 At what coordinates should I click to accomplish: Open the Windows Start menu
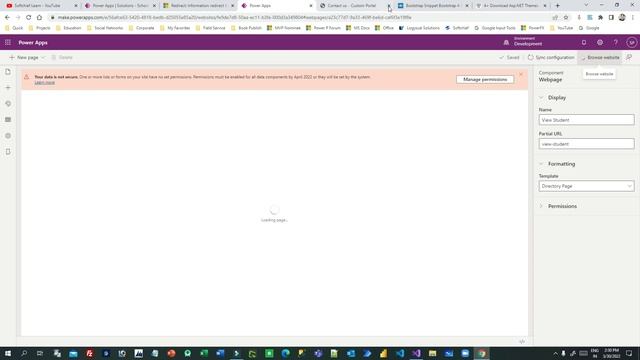[x=8, y=353]
